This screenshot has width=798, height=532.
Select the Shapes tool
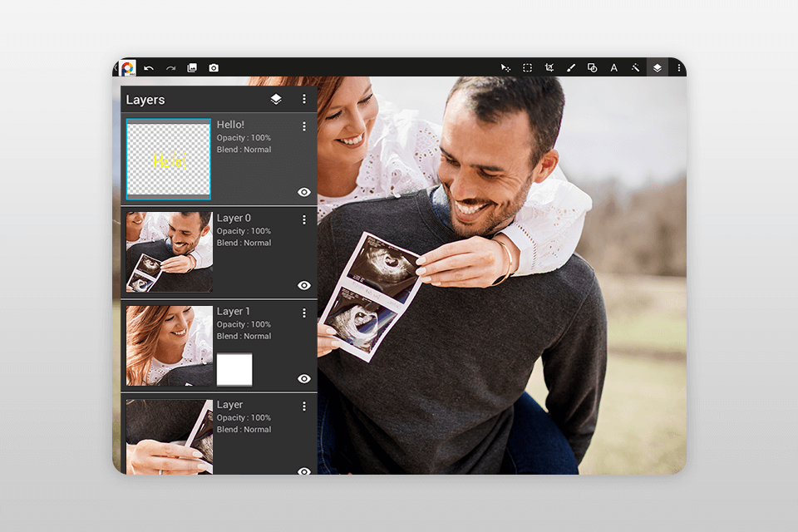point(593,67)
